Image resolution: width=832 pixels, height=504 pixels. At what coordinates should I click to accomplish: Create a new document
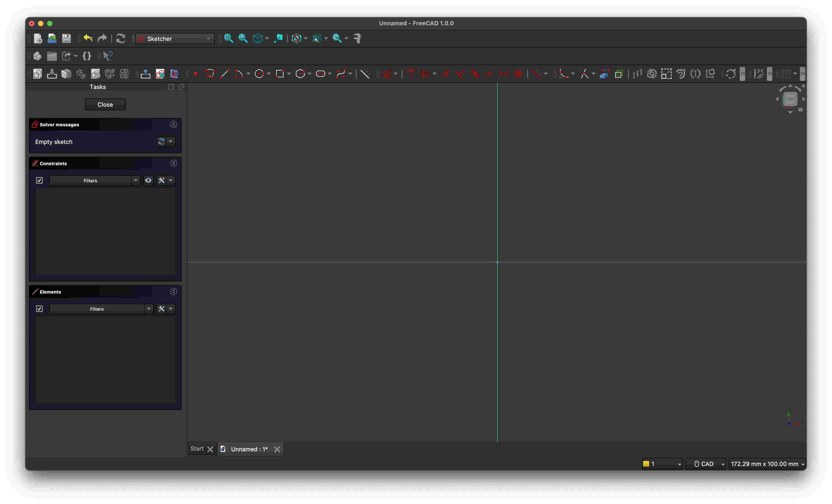[x=38, y=38]
